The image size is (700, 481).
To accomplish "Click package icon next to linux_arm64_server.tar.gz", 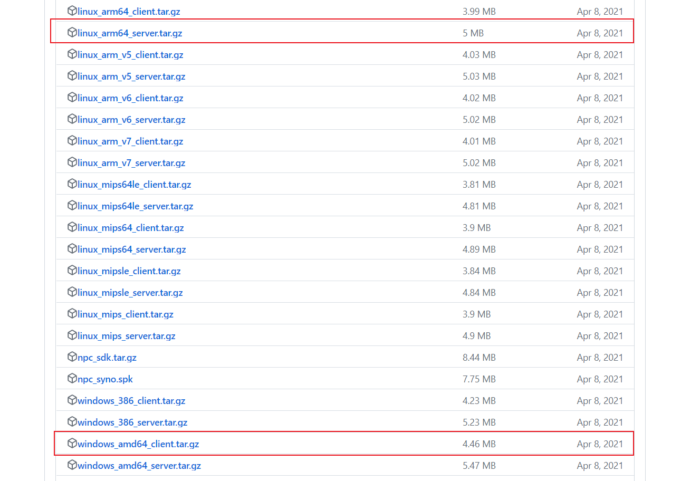I will [x=72, y=33].
